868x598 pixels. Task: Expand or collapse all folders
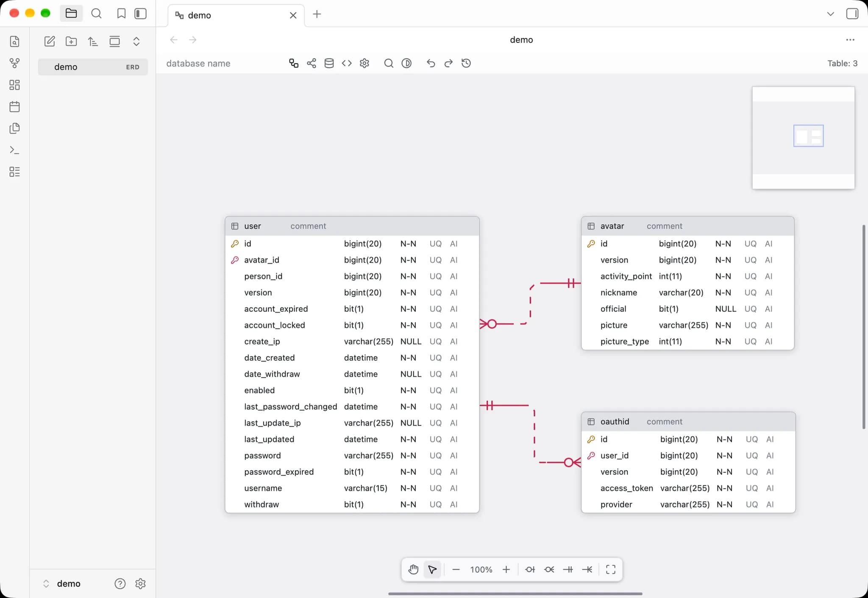136,41
